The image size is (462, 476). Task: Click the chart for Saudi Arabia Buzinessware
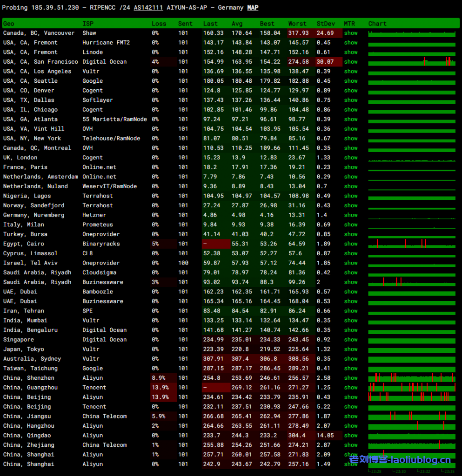click(x=412, y=282)
